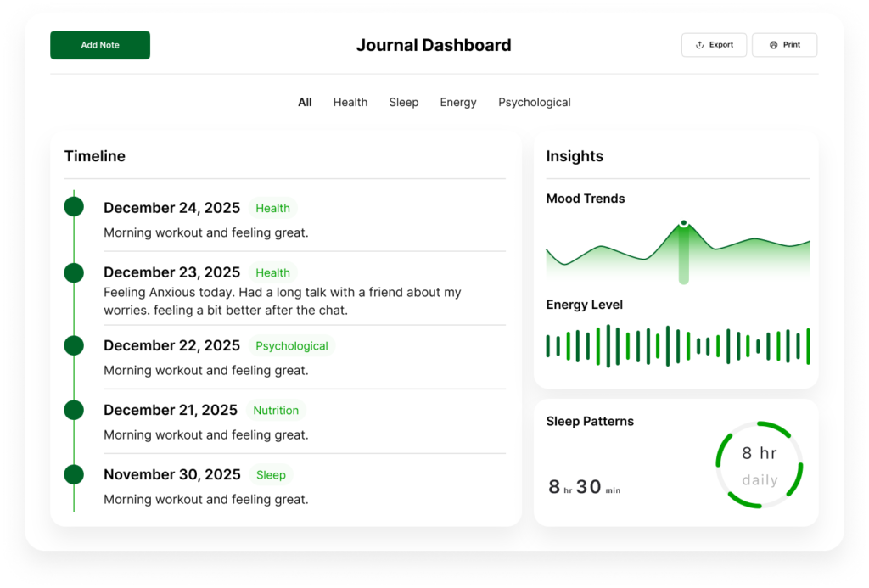Click the Export upload icon
The image size is (869, 588).
700,45
